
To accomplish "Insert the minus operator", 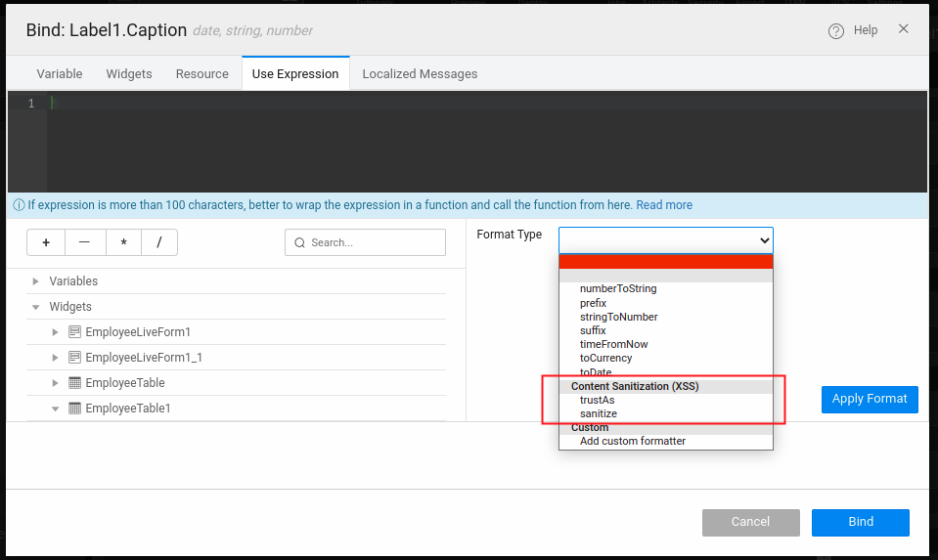I will pyautogui.click(x=84, y=242).
